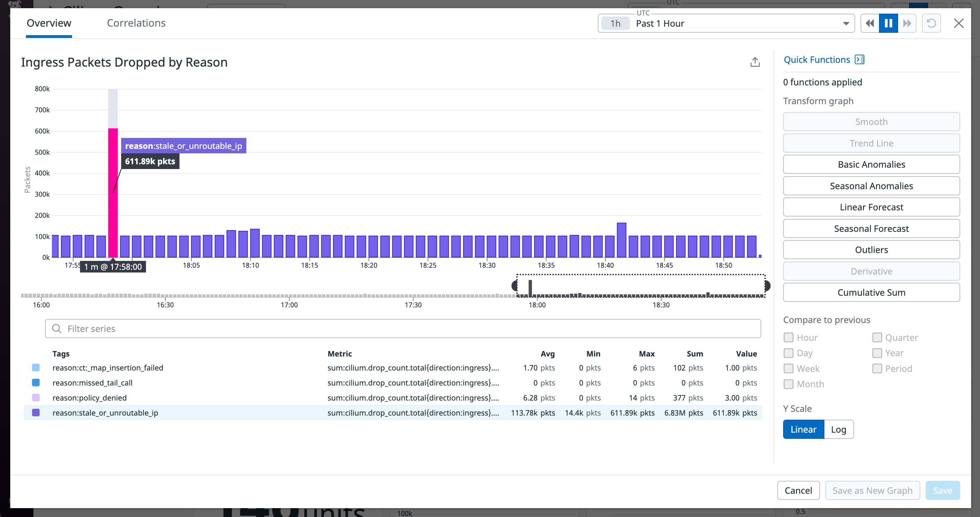Fast-forward the graph time window
The width and height of the screenshot is (980, 517).
[x=907, y=23]
